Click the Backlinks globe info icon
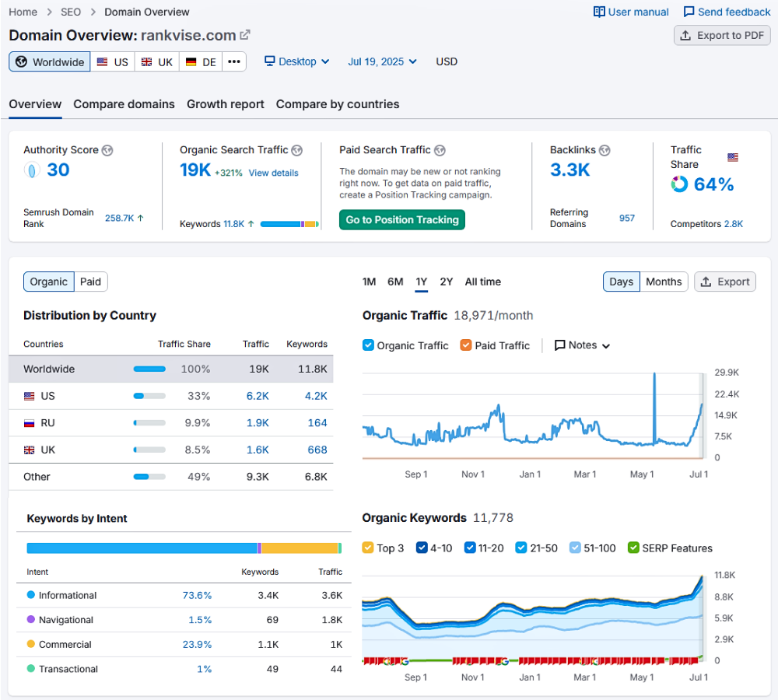778x700 pixels. (x=605, y=150)
